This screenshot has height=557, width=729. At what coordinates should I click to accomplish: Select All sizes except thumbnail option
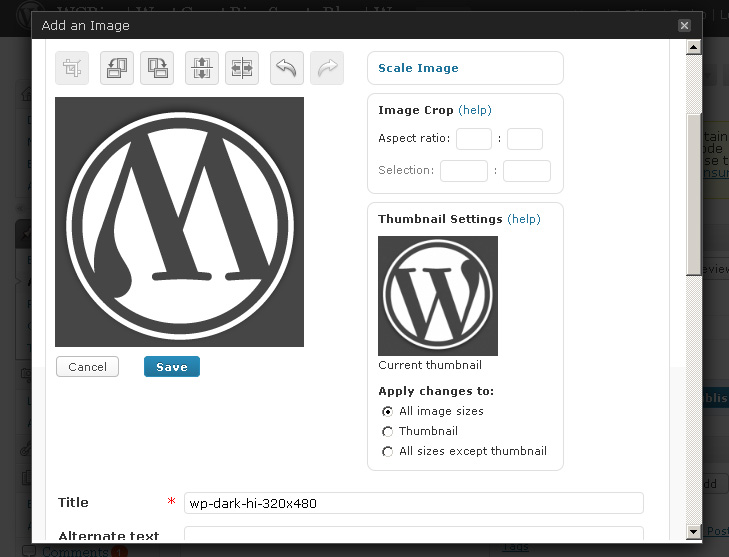[387, 451]
